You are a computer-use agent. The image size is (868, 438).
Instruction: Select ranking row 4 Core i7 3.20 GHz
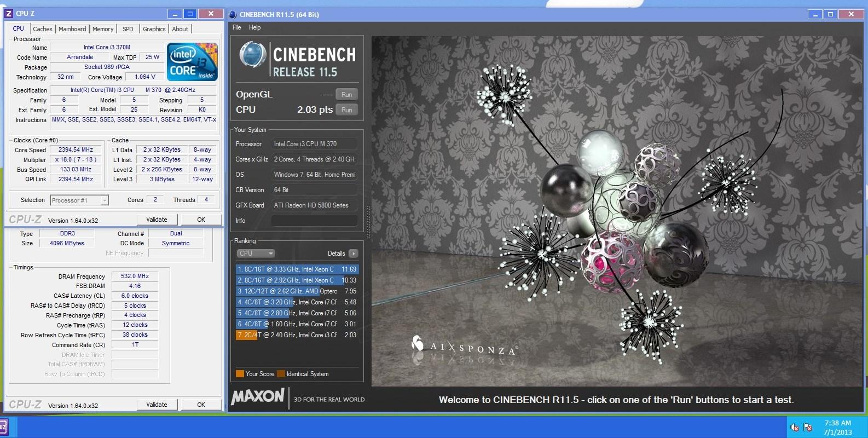coord(297,302)
